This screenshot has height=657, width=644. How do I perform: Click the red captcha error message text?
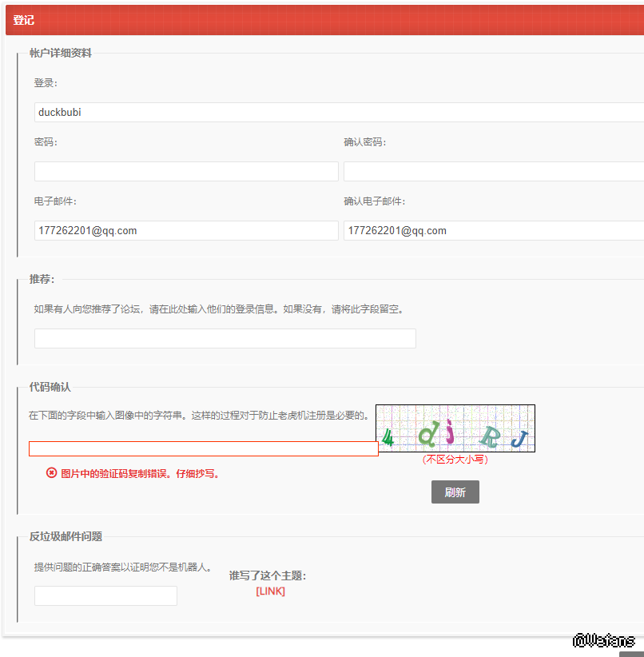point(140,474)
